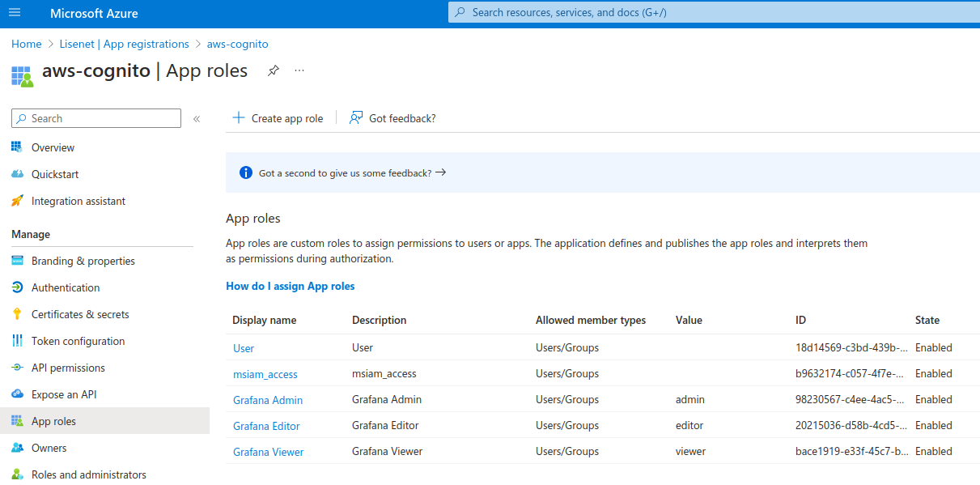
Task: Click the Branding & properties icon
Action: (x=17, y=261)
